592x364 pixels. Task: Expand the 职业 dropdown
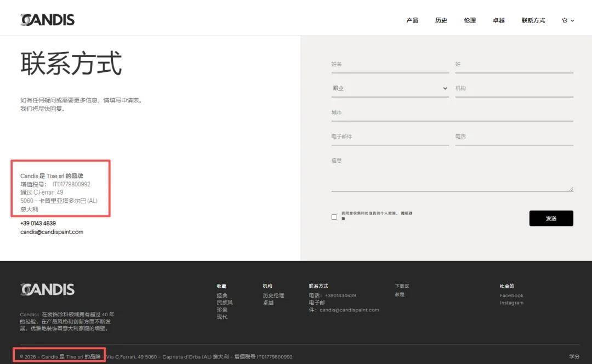(390, 88)
